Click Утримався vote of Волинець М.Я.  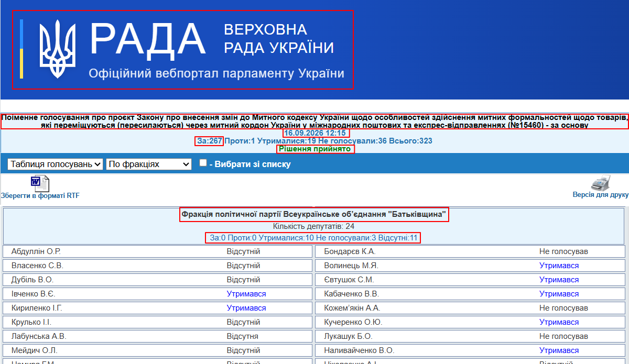click(559, 266)
